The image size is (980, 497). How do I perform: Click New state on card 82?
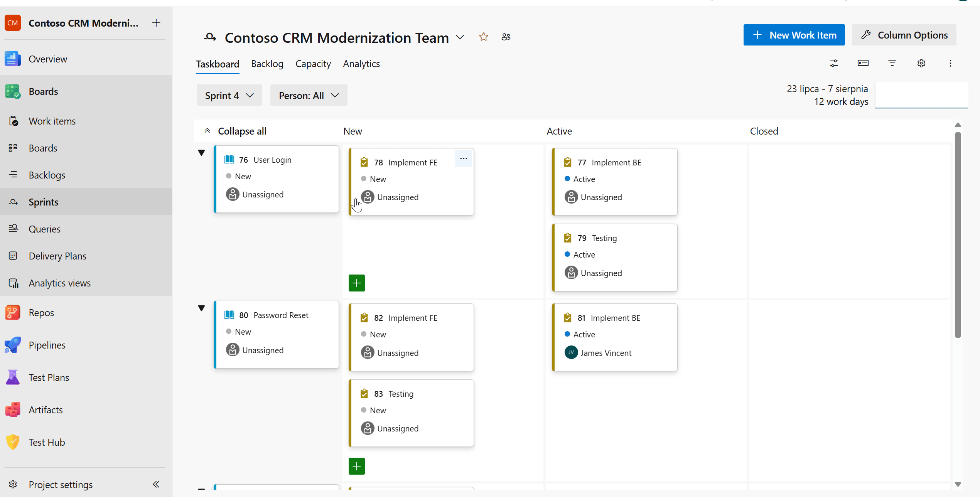pos(373,334)
